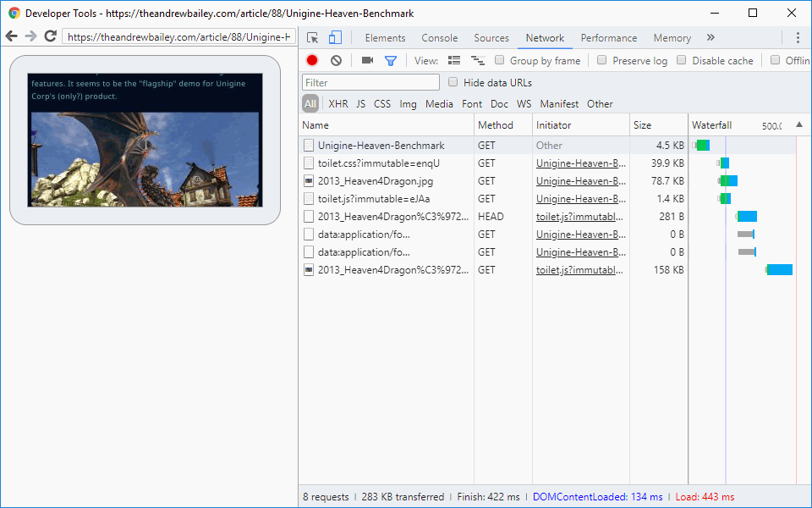This screenshot has height=508, width=812.
Task: Filter requests by Media
Action: pyautogui.click(x=439, y=103)
